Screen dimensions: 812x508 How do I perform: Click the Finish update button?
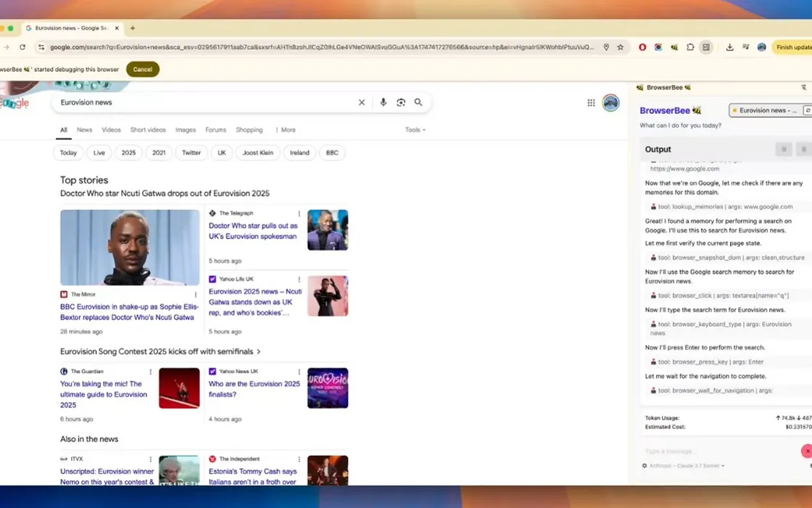tap(792, 47)
